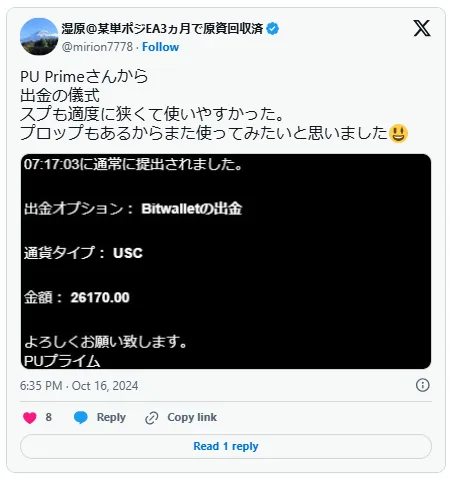Open the Read 1 reply button
This screenshot has width=450, height=479.
pos(226,446)
